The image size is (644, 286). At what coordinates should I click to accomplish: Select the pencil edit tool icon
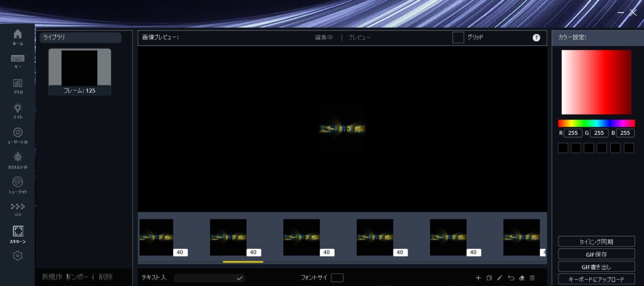pos(500,278)
